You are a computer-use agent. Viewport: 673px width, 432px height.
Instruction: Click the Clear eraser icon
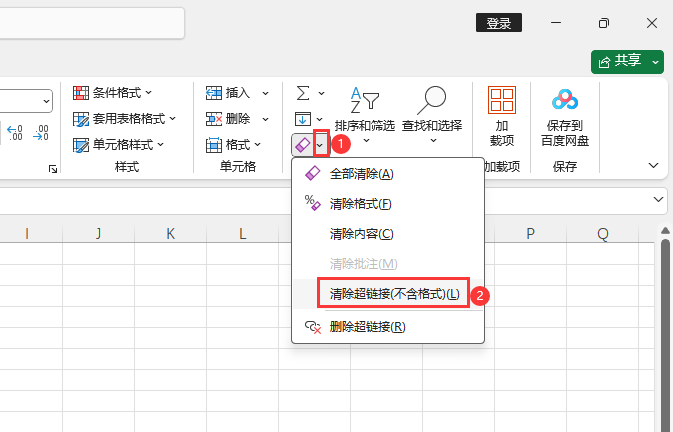coord(303,145)
